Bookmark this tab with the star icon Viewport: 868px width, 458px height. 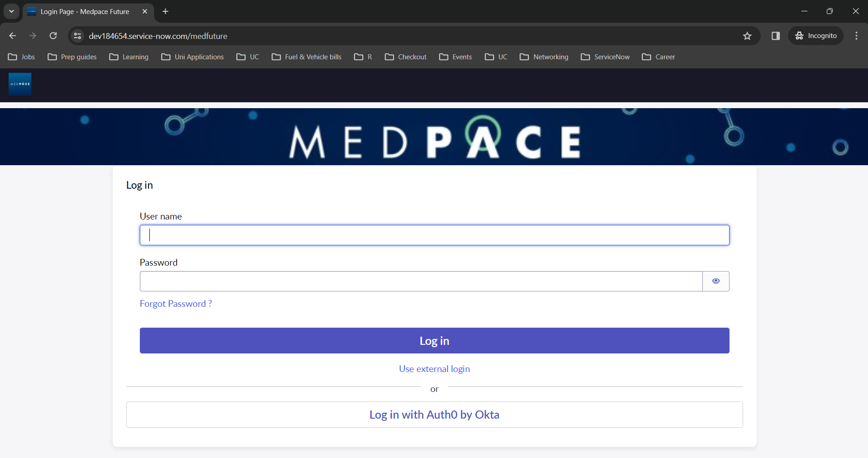pos(747,36)
